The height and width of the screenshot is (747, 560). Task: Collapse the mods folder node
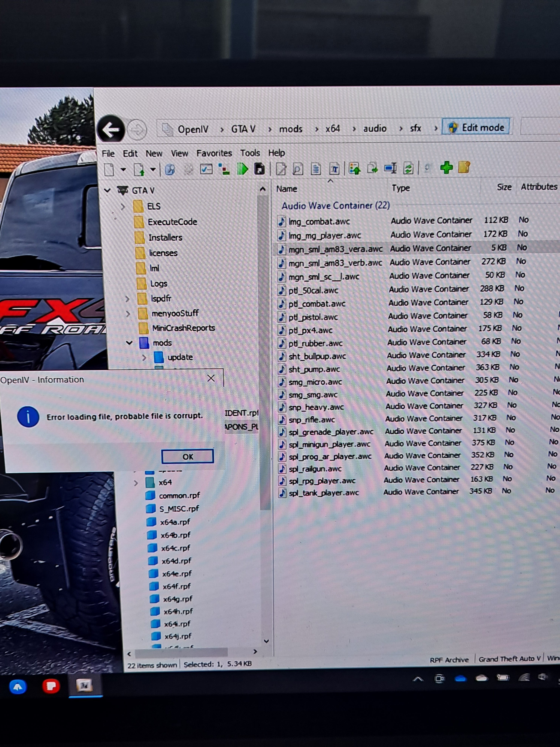pos(129,343)
